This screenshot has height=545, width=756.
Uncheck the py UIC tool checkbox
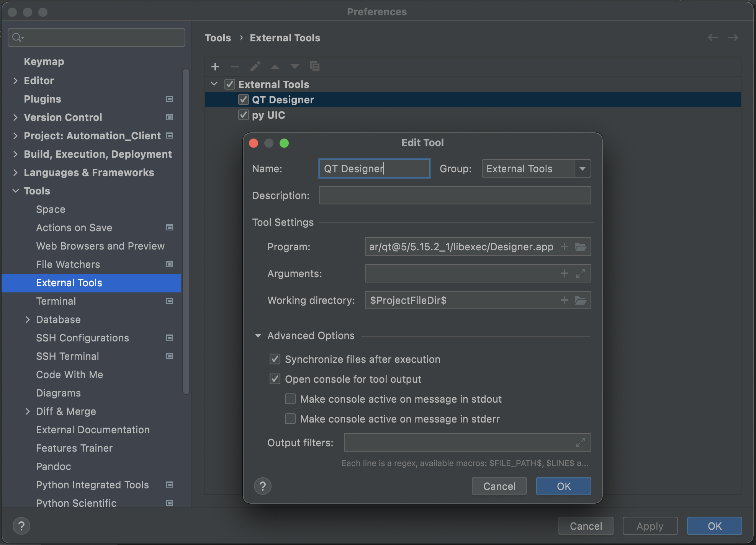click(x=244, y=115)
